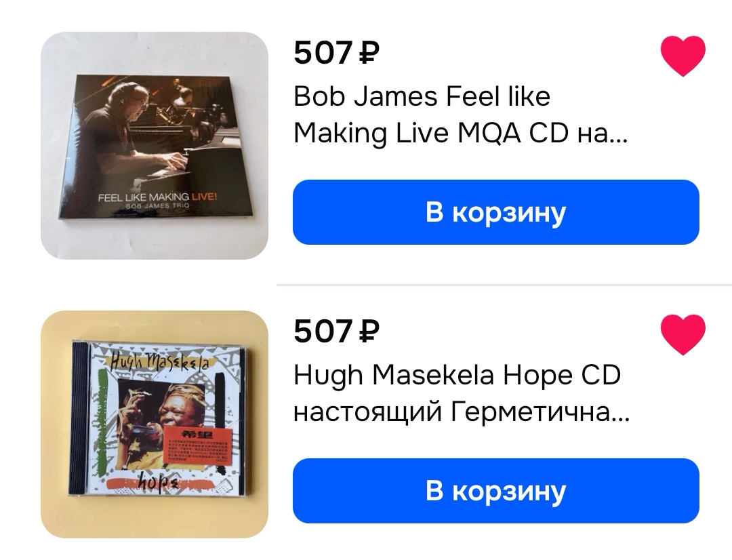Open Bob James Feel like Making Live listing title
Viewport: 732px width, 560px height.
(x=460, y=115)
